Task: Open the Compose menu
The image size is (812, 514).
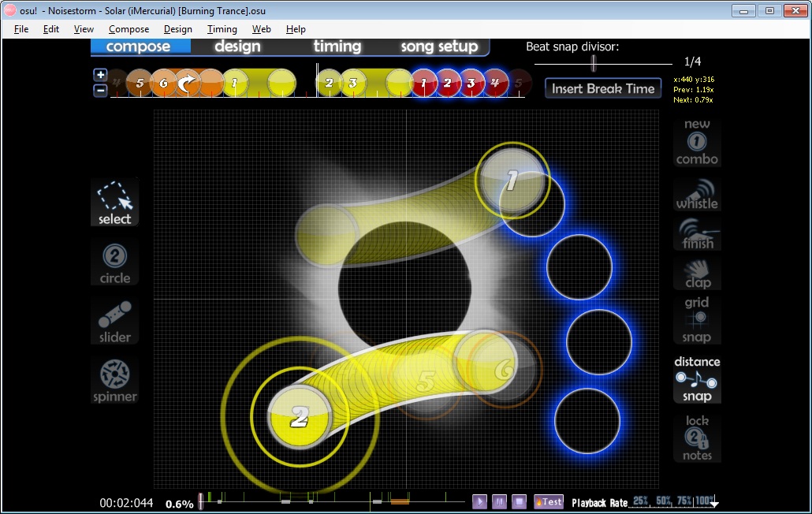Action: pyautogui.click(x=129, y=29)
